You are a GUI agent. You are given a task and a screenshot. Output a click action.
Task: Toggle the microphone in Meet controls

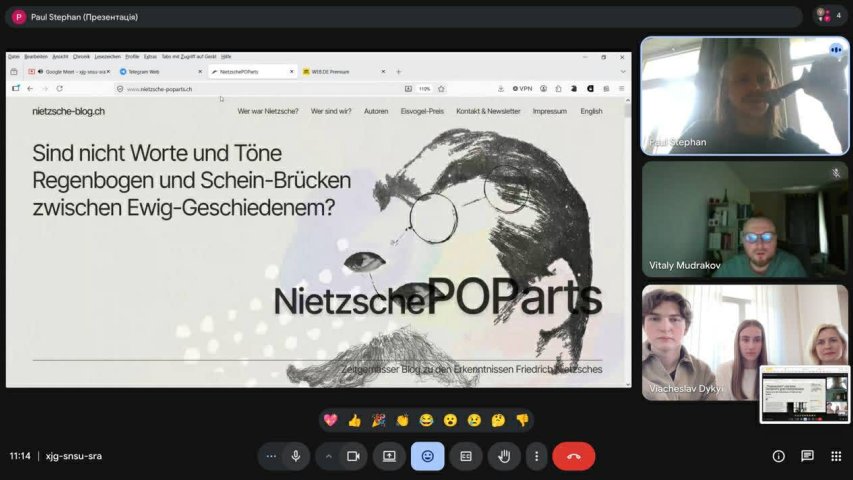296,456
